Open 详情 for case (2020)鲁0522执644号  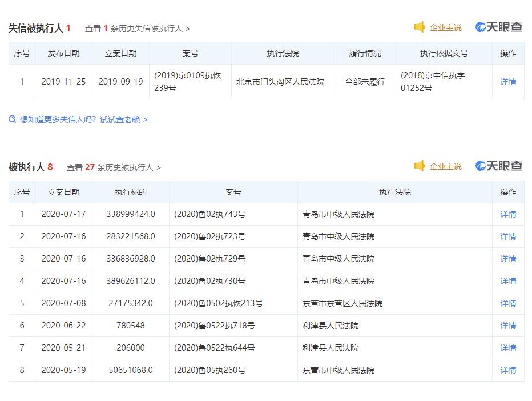(508, 348)
